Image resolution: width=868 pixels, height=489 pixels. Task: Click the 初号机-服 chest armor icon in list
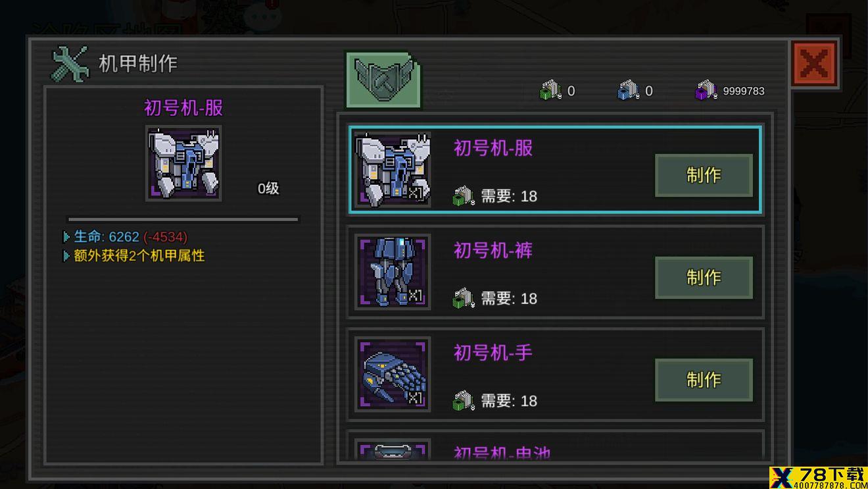[393, 170]
